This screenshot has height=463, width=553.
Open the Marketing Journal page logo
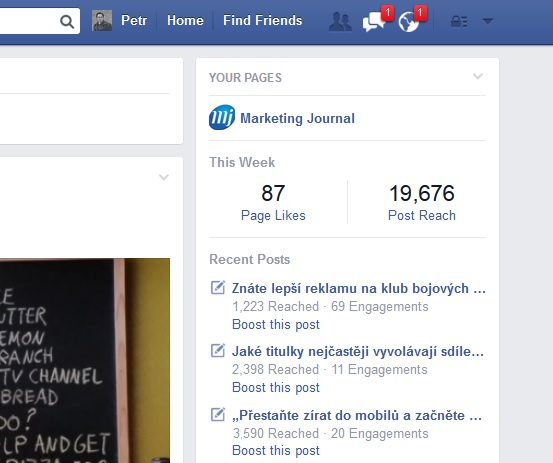pyautogui.click(x=222, y=117)
